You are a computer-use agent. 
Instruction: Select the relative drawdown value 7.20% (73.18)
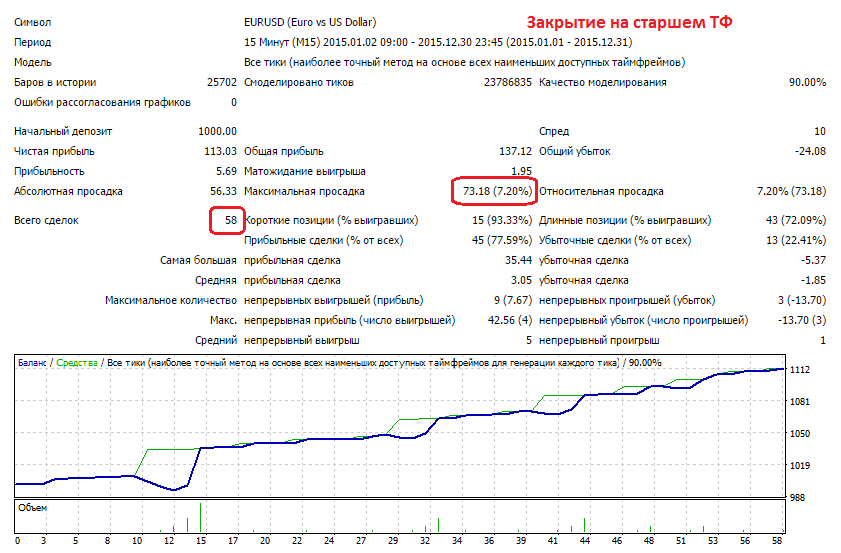792,191
